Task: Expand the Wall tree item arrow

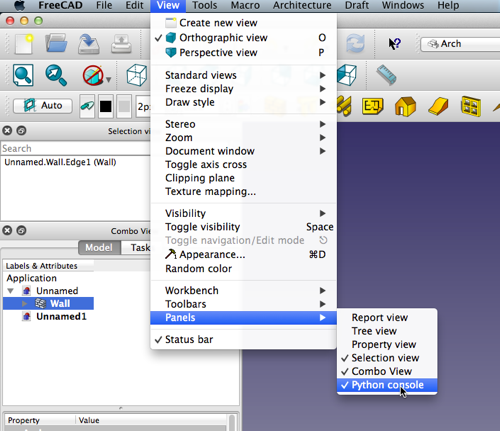Action: [x=24, y=304]
